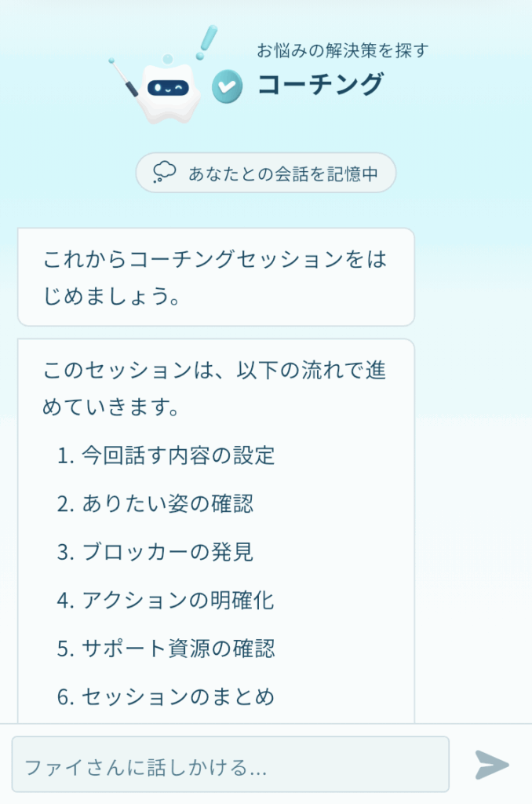
Task: Focus the ファイさんに話しかける input field
Action: tap(231, 764)
